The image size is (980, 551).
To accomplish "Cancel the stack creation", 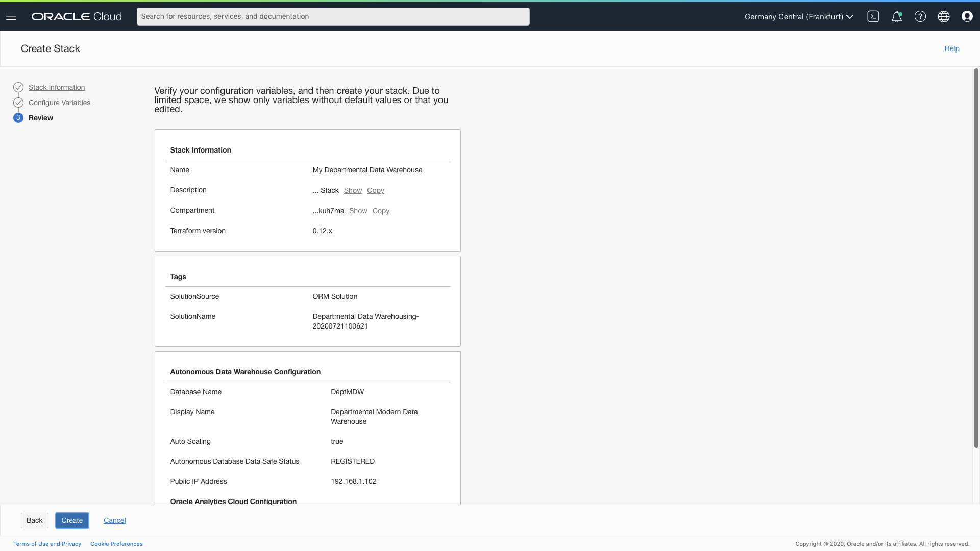I will point(114,520).
